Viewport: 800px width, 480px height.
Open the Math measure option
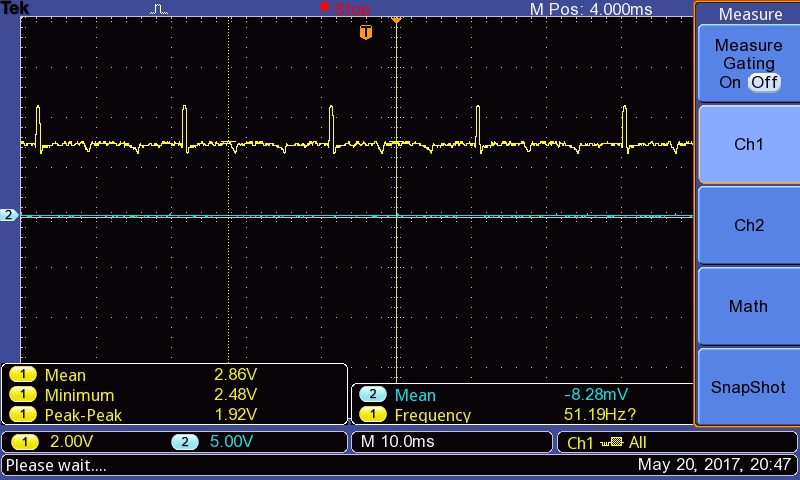pyautogui.click(x=748, y=306)
